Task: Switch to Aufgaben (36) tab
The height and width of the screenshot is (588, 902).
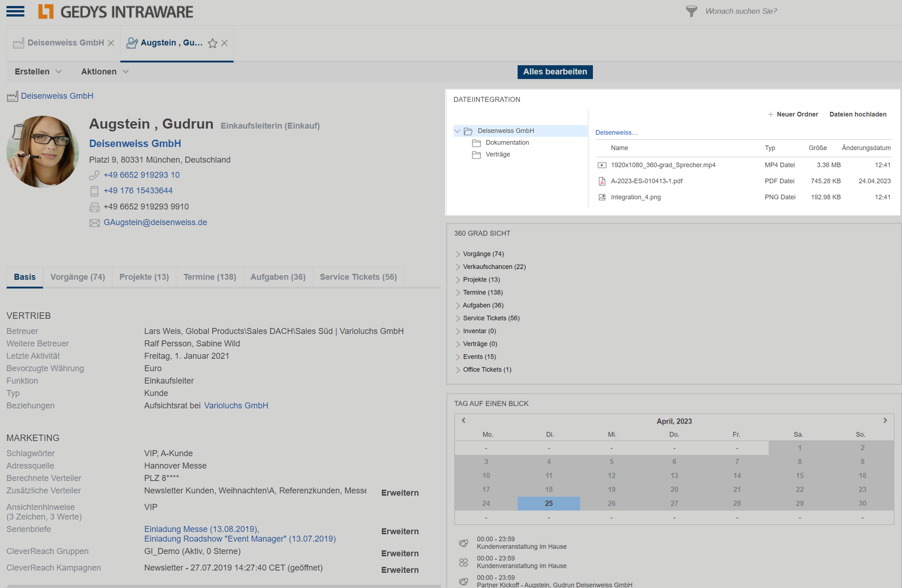Action: pyautogui.click(x=278, y=277)
